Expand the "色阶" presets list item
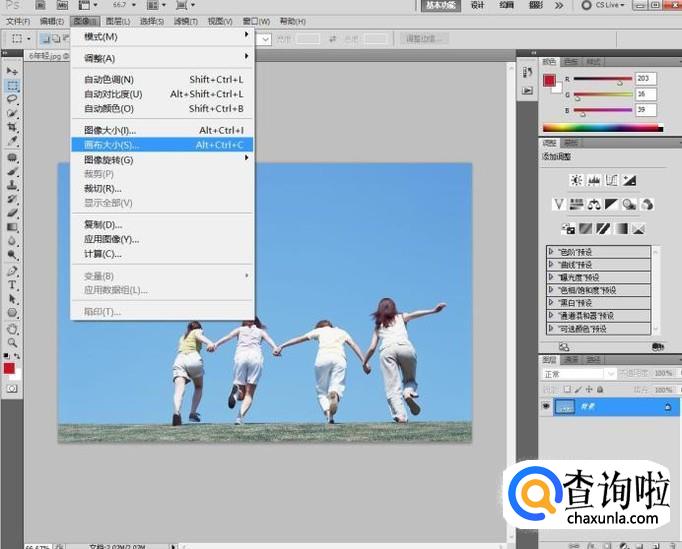Viewport: 682px width, 549px height. click(550, 251)
